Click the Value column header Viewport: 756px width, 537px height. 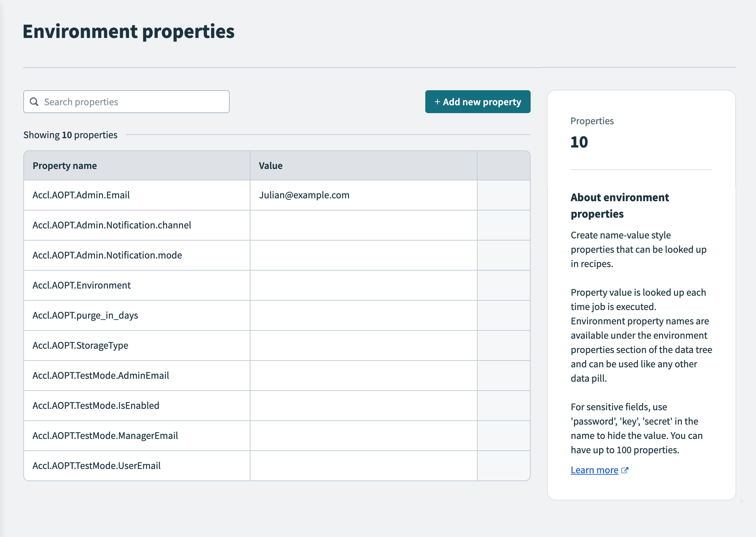pyautogui.click(x=271, y=166)
